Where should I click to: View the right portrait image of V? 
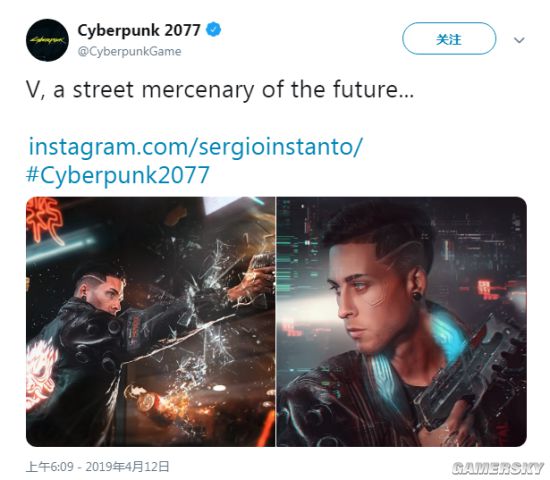click(x=402, y=321)
